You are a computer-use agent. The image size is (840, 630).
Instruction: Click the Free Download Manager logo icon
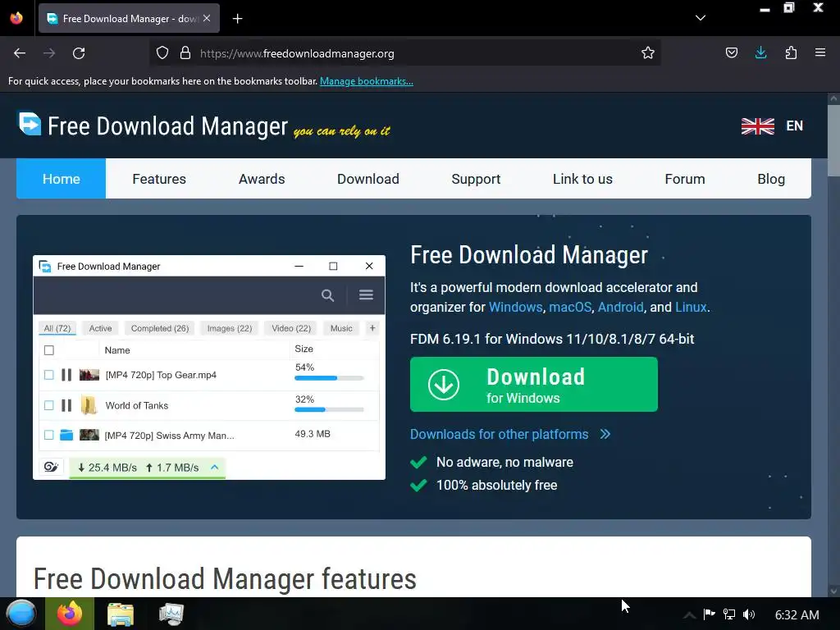coord(30,124)
